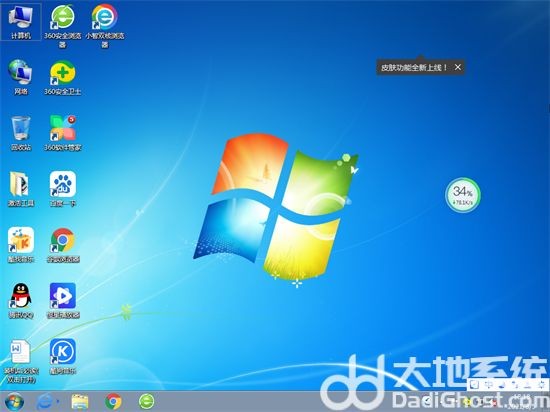Select the 360软件管家 desktop shortcut

(63, 133)
